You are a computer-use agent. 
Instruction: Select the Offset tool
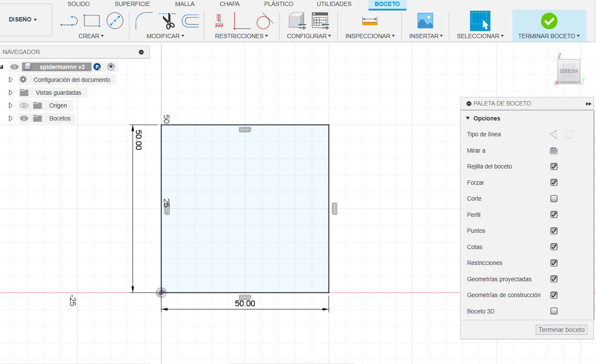pyautogui.click(x=190, y=21)
